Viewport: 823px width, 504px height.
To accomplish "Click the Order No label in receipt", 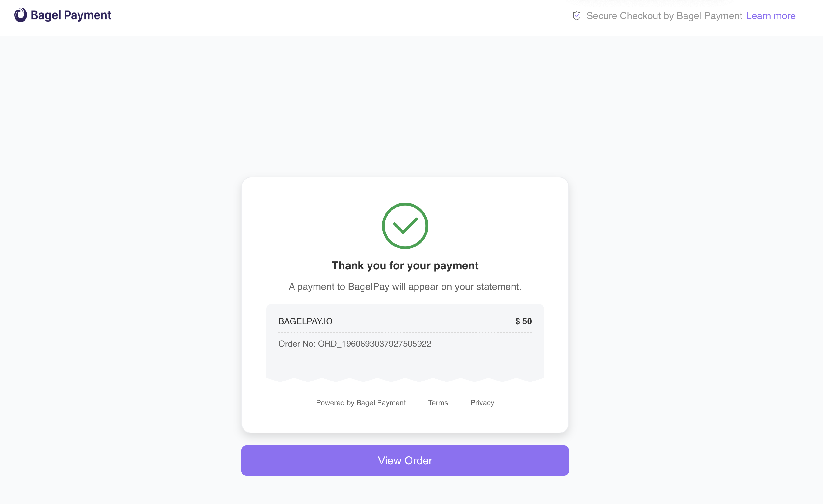I will point(297,344).
